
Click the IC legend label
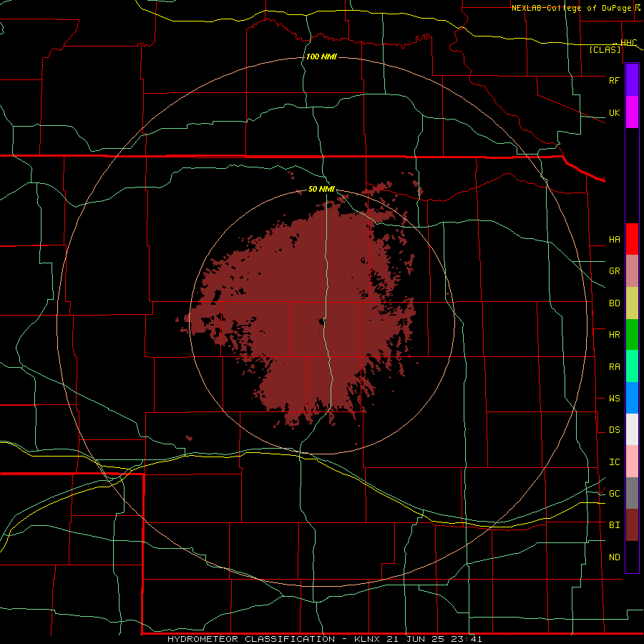(x=614, y=462)
